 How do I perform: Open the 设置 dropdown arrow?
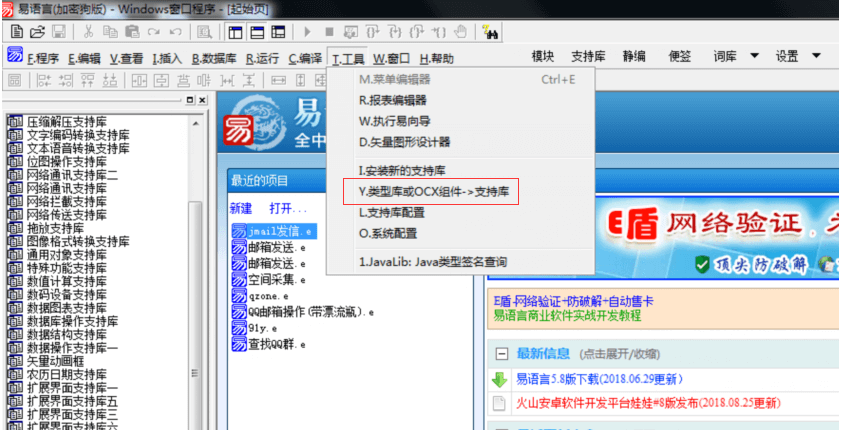(816, 56)
